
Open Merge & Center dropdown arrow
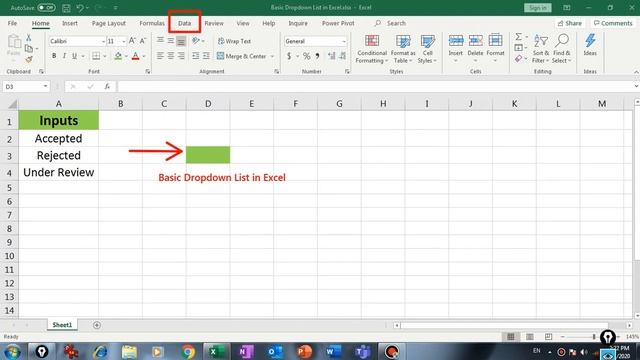272,56
